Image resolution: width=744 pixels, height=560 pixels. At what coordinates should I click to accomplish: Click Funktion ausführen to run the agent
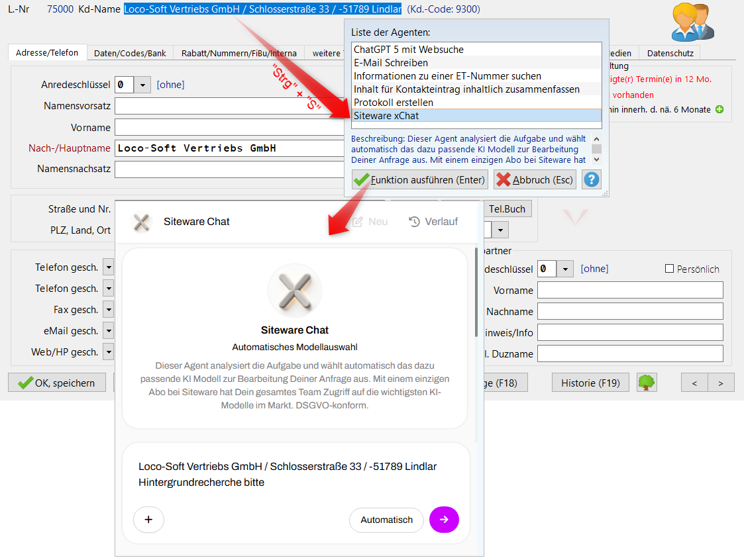pyautogui.click(x=419, y=179)
